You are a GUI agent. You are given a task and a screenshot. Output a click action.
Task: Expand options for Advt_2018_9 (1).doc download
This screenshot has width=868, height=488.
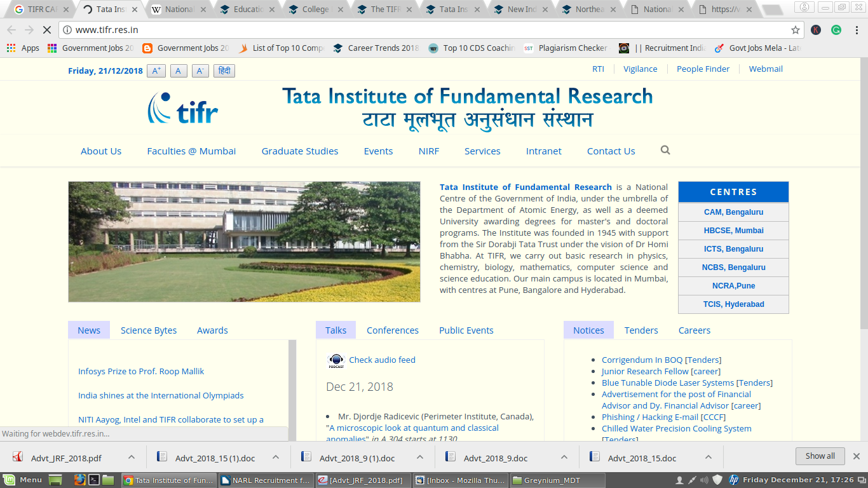(x=420, y=457)
